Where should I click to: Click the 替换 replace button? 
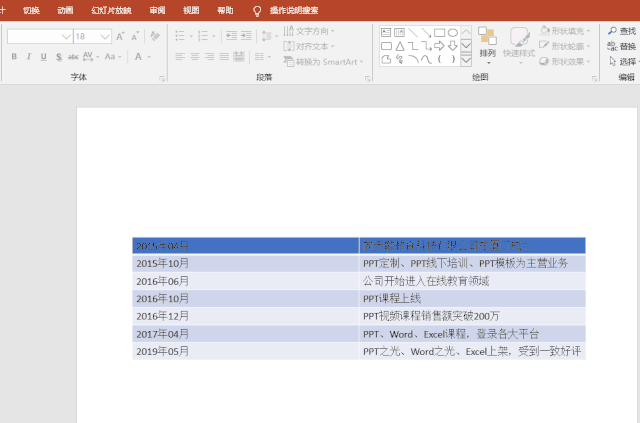pyautogui.click(x=622, y=46)
